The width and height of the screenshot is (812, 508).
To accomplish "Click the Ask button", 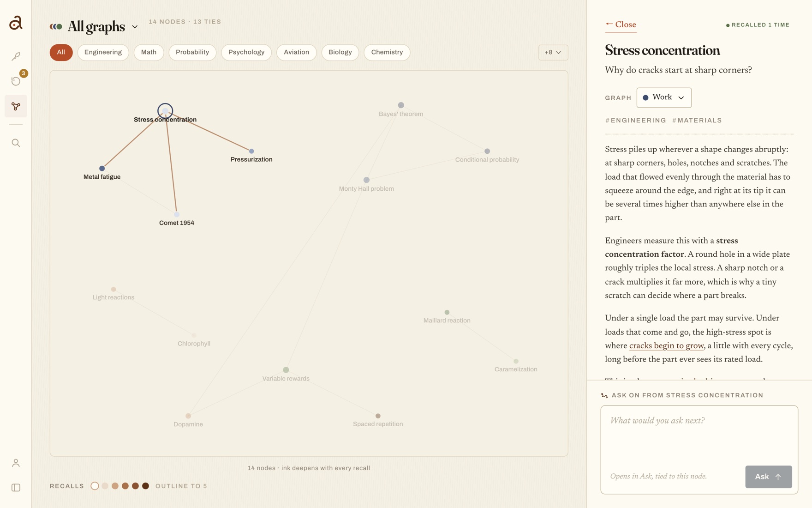I will point(768,477).
